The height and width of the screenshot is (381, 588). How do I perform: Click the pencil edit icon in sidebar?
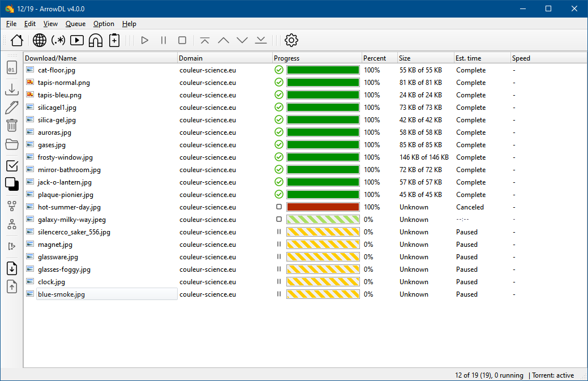pos(12,108)
